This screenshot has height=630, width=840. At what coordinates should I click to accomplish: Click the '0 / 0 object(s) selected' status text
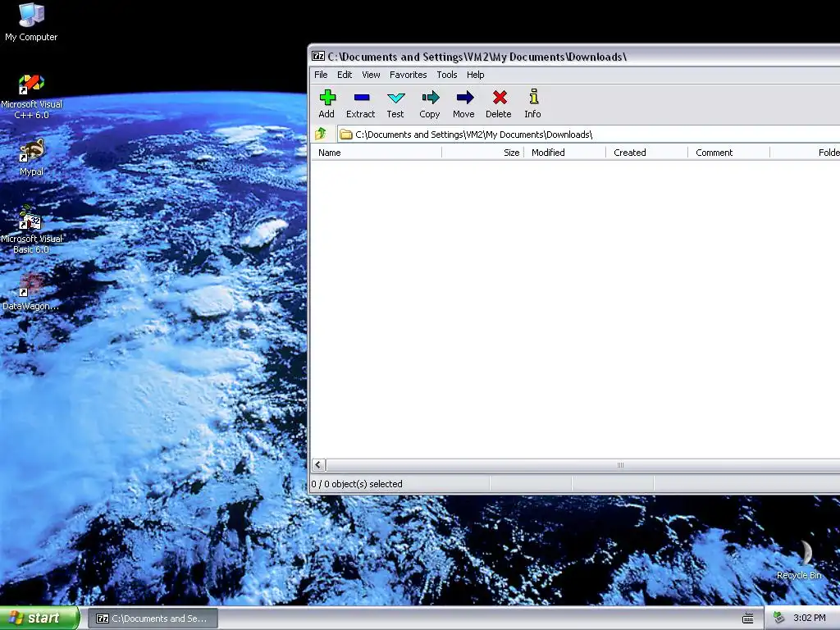click(x=357, y=484)
